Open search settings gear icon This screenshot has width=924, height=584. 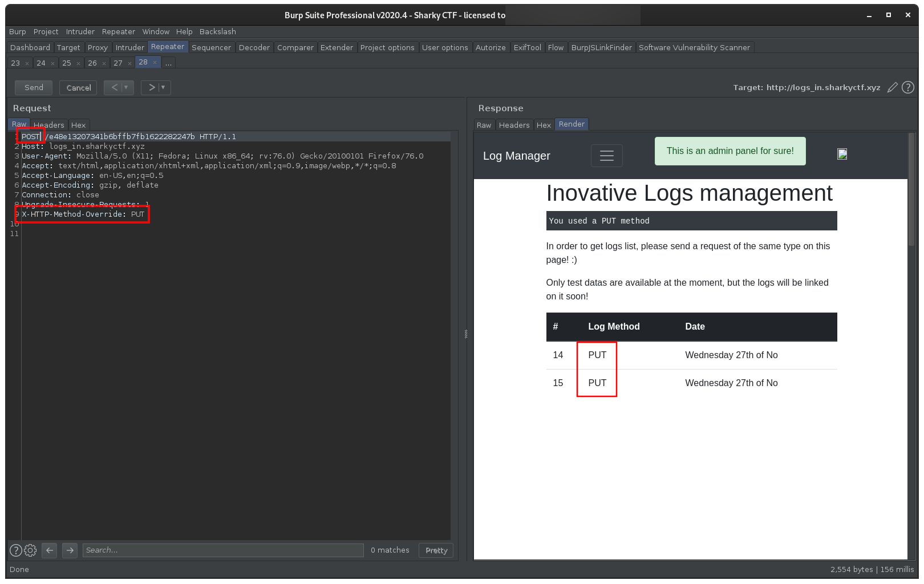tap(30, 550)
